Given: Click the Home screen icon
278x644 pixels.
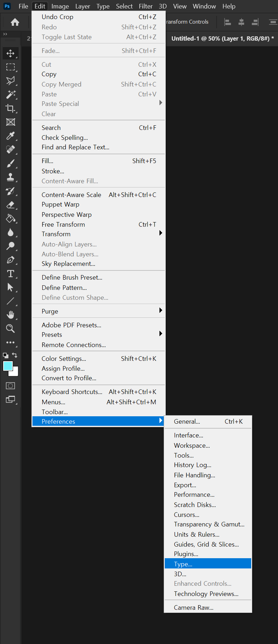Looking at the screenshot, I should coord(15,22).
